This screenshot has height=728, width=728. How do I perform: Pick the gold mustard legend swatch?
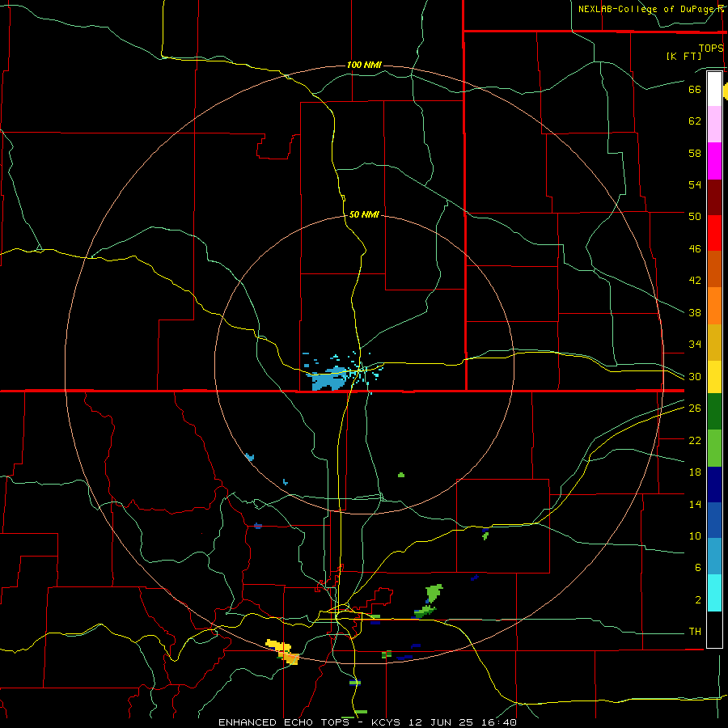coord(714,342)
